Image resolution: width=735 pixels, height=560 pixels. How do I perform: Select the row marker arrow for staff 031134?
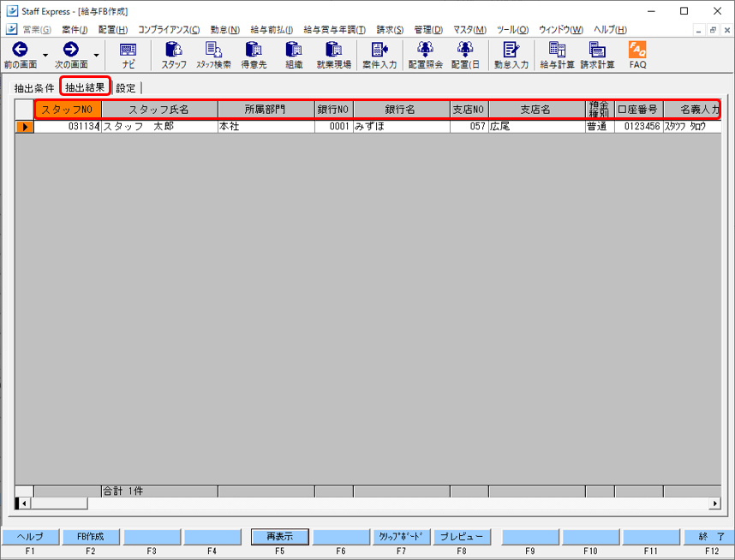[24, 127]
